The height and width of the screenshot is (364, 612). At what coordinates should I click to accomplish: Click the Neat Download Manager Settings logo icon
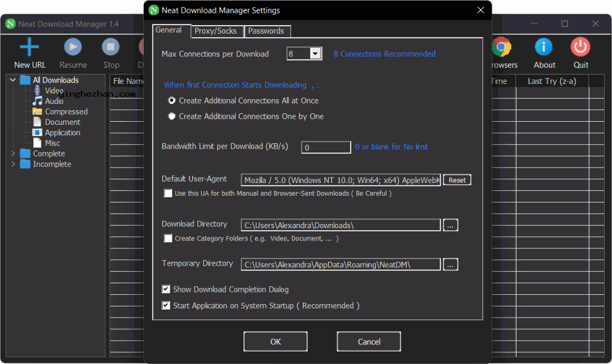point(154,10)
